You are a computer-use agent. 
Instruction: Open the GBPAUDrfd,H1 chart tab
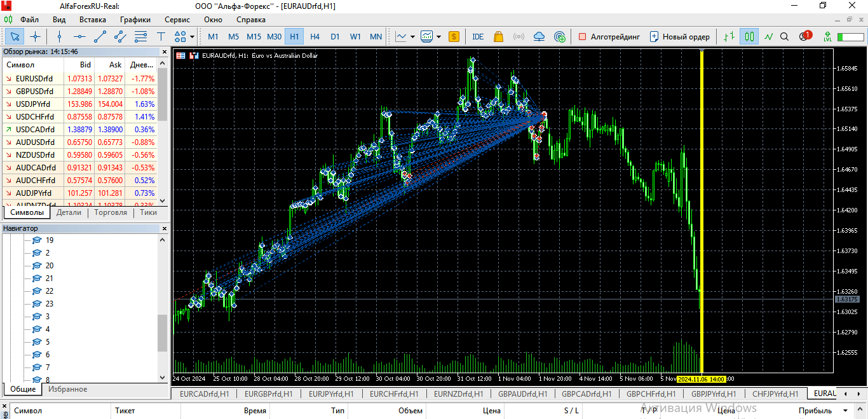click(522, 394)
